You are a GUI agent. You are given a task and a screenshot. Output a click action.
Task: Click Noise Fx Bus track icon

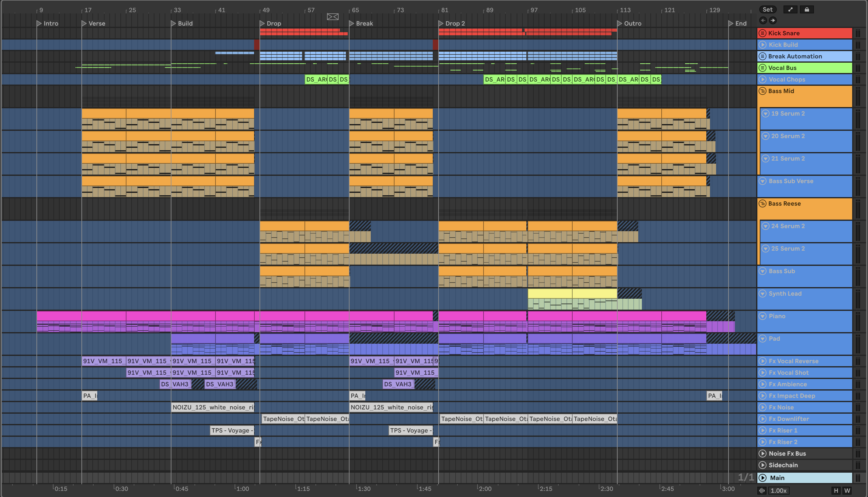[763, 453]
